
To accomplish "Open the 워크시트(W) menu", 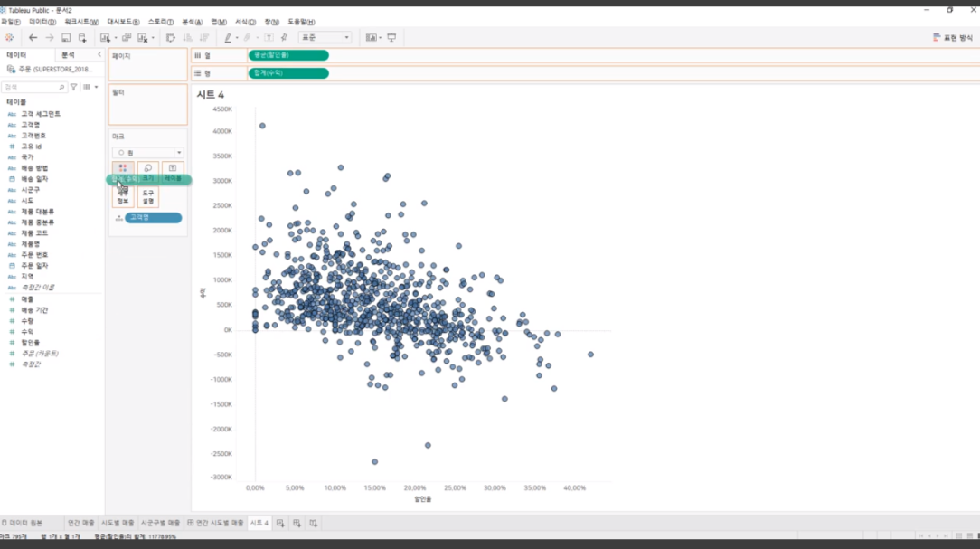I will [x=82, y=22].
